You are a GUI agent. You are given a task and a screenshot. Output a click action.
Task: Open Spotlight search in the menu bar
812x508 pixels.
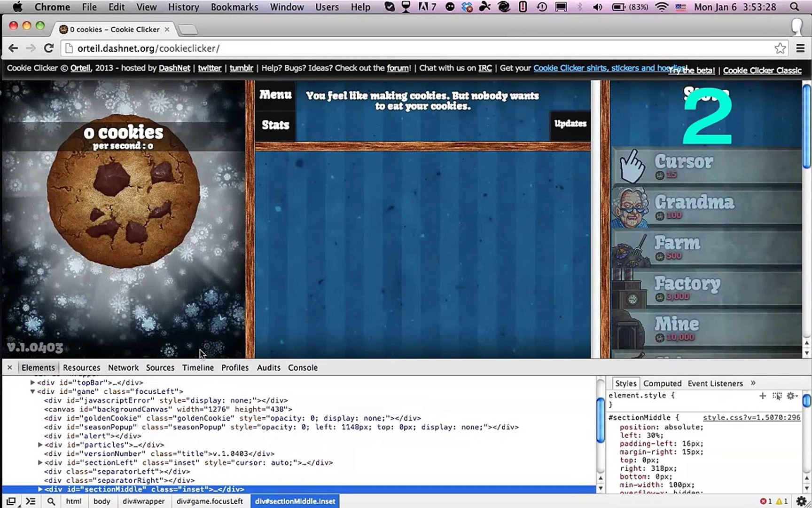[x=794, y=7]
